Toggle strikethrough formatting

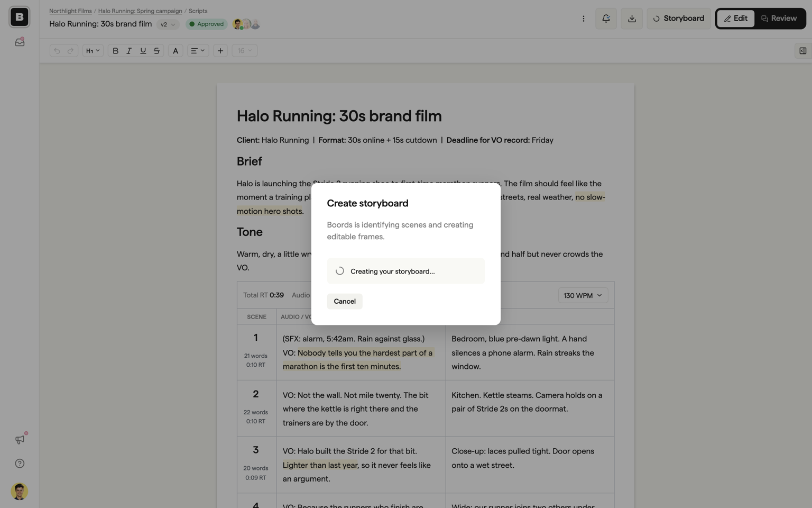pos(156,51)
